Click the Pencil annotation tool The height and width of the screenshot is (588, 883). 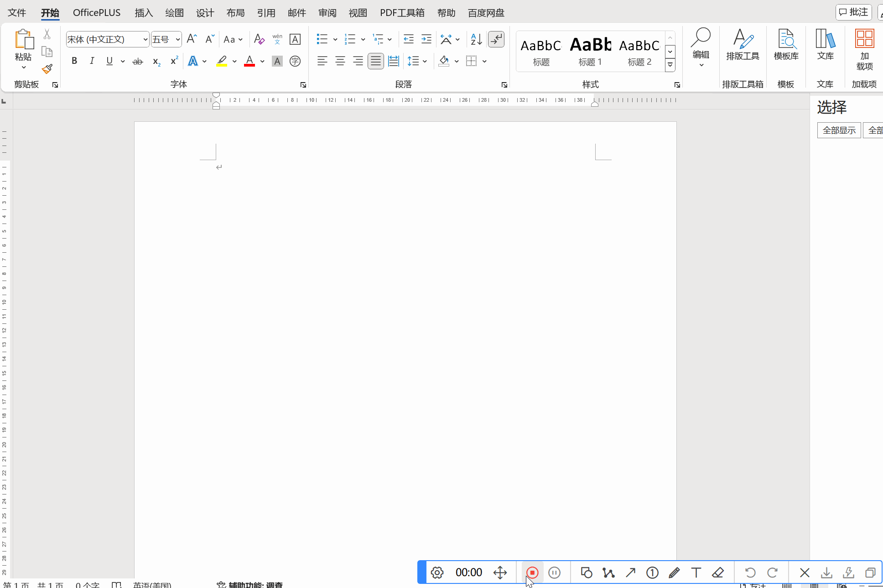tap(674, 572)
